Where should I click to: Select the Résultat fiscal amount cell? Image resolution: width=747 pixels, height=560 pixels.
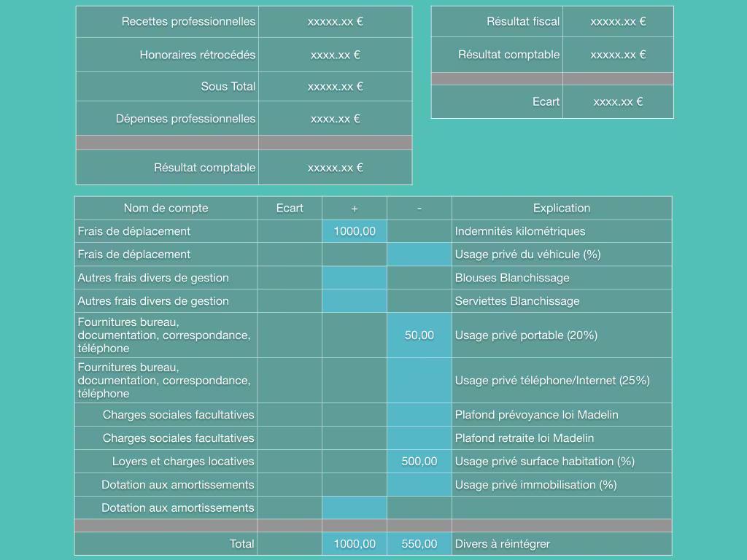(618, 22)
